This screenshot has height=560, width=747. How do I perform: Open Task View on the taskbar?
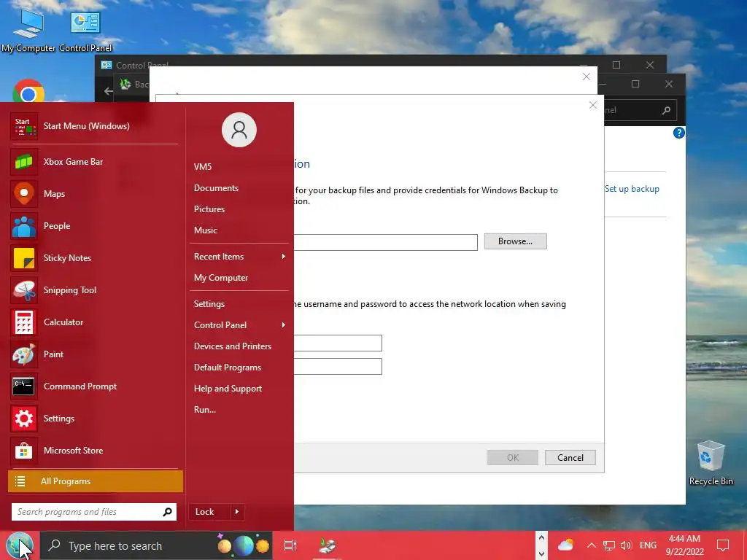tap(290, 545)
